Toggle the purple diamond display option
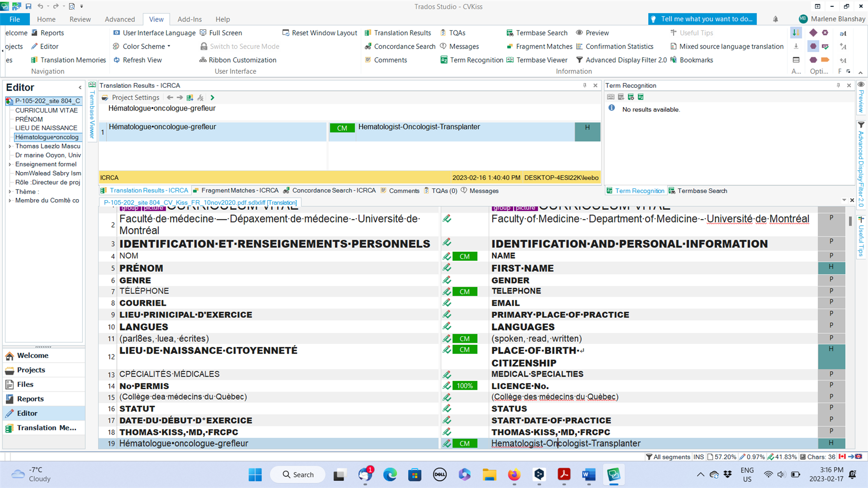 pyautogui.click(x=814, y=33)
